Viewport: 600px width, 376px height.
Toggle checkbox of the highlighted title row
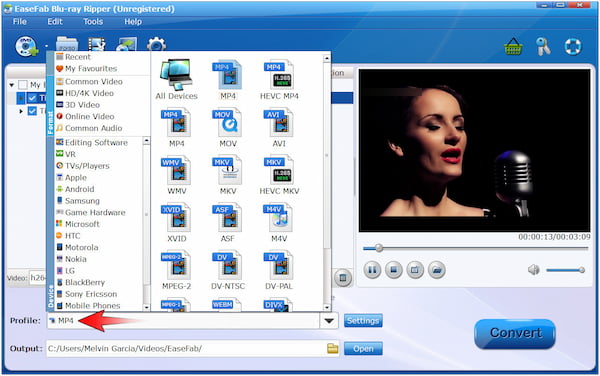click(x=33, y=98)
